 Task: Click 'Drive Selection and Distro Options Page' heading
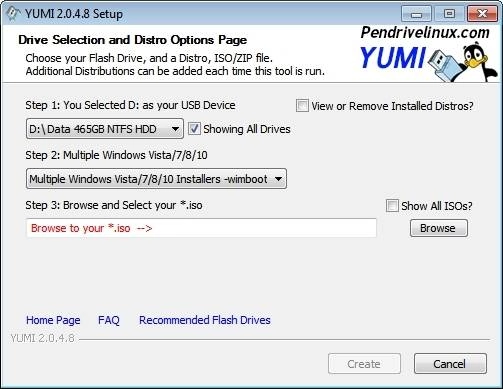(133, 40)
